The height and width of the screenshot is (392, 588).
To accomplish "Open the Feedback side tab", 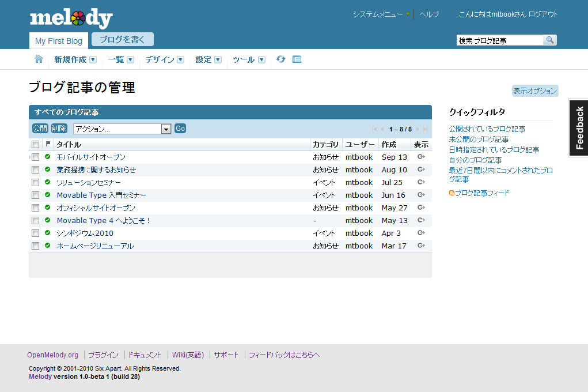I will tap(579, 127).
